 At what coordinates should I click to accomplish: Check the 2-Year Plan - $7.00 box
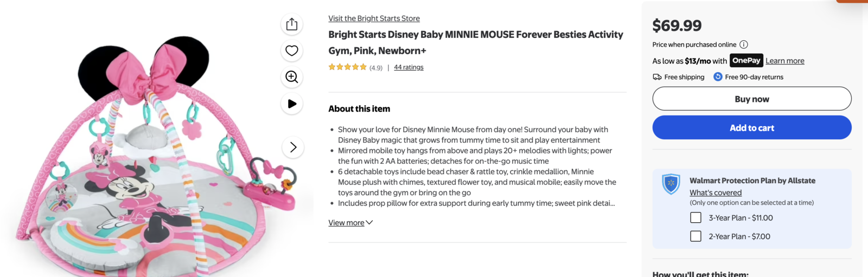click(695, 236)
